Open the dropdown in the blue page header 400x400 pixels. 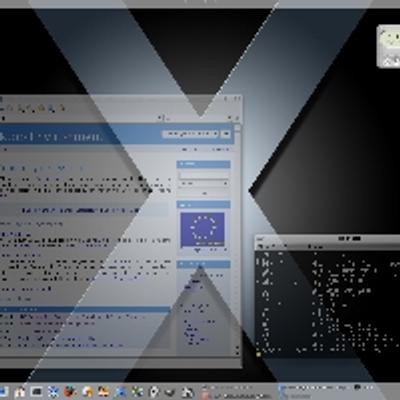point(190,134)
